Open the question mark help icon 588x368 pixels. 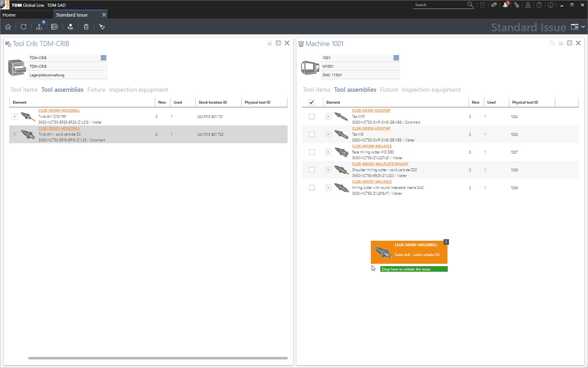click(539, 5)
